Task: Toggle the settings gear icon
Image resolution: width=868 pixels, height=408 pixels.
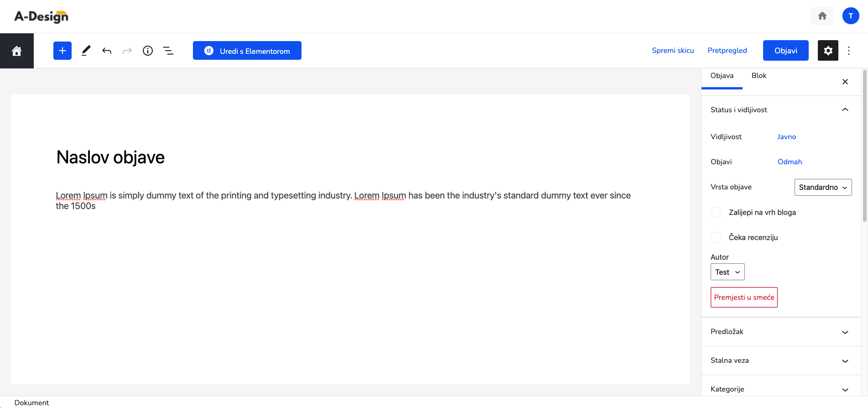Action: pyautogui.click(x=828, y=51)
